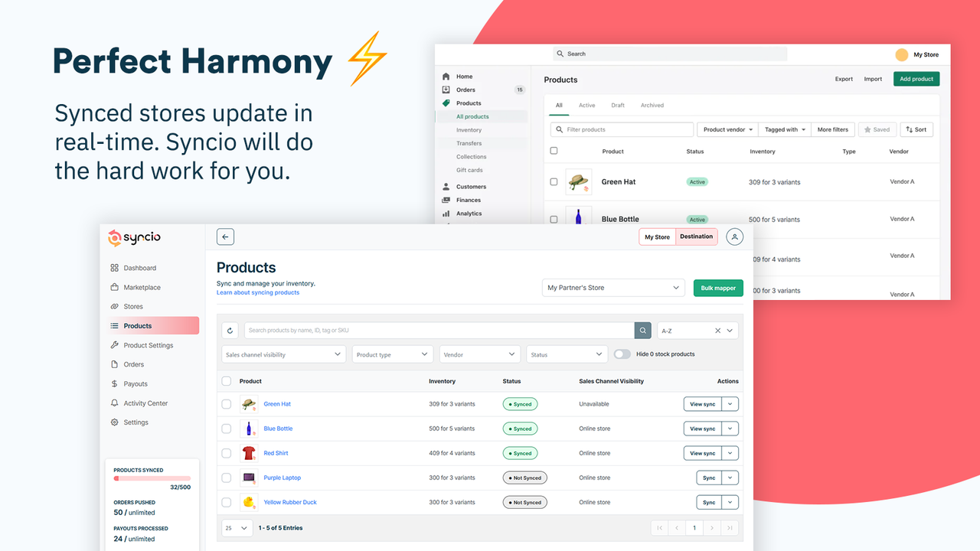Go to first page pagination icon
Screen dimensions: 980x551
[x=659, y=528]
